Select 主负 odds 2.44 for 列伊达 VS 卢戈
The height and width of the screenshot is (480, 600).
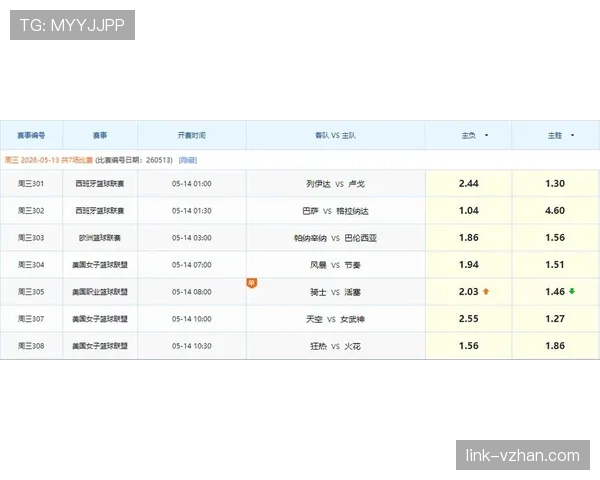point(469,184)
